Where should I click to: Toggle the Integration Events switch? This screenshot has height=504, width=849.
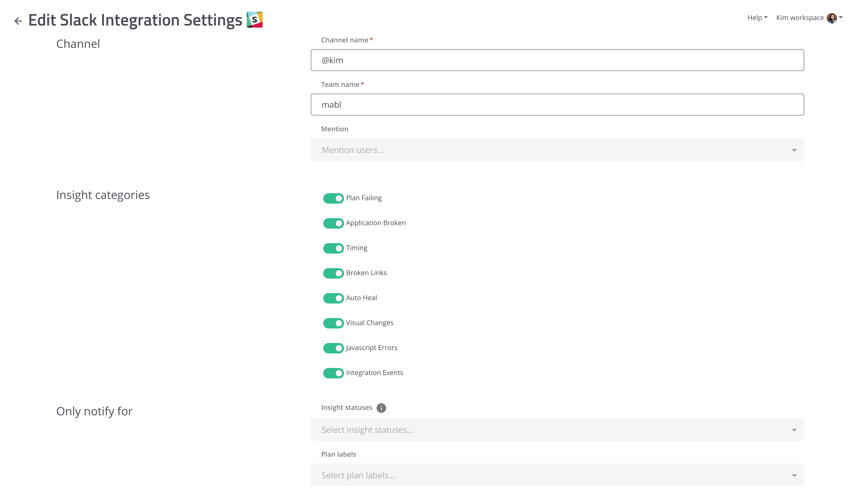click(x=333, y=373)
